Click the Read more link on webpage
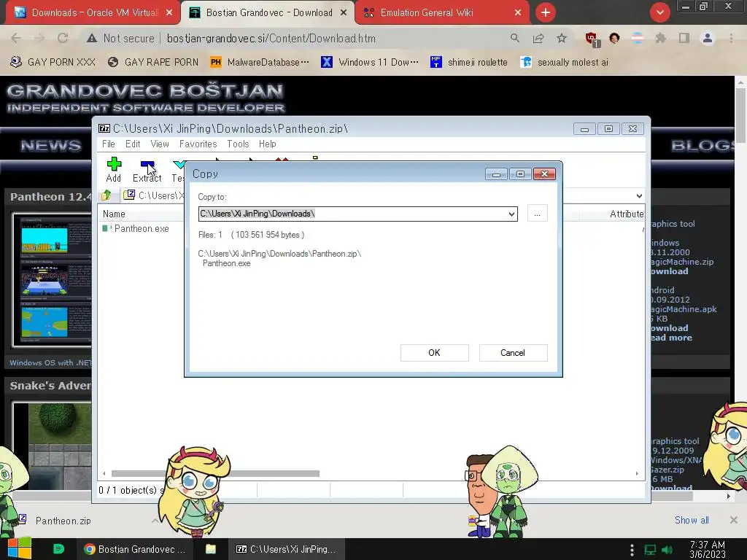This screenshot has width=747, height=560. [671, 338]
